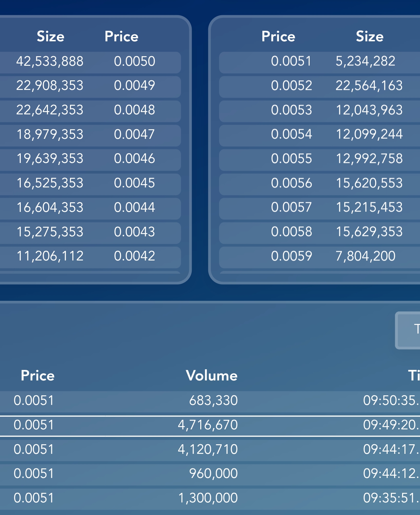Screen dimensions: 420x515
Task: Select ask size 22,564,163
Action: pyautogui.click(x=369, y=86)
